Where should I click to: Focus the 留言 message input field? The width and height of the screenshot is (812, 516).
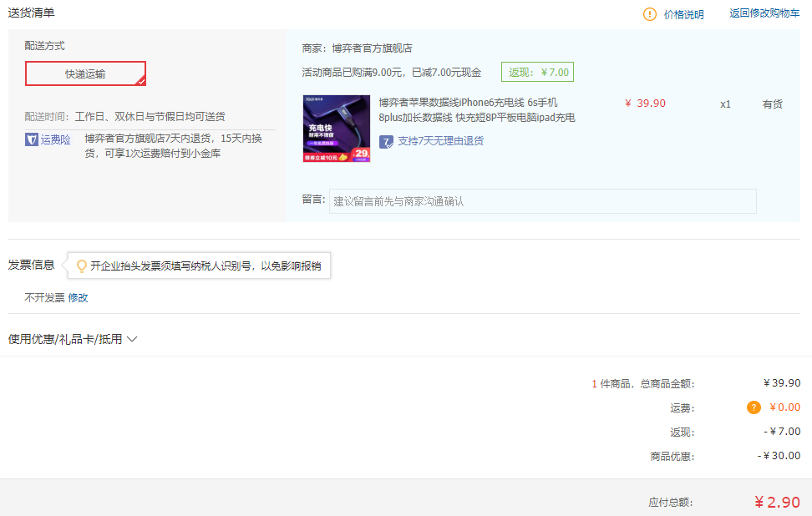coord(543,201)
